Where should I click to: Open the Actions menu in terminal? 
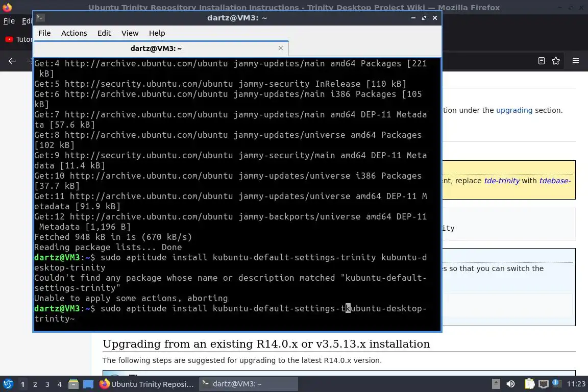tap(74, 33)
